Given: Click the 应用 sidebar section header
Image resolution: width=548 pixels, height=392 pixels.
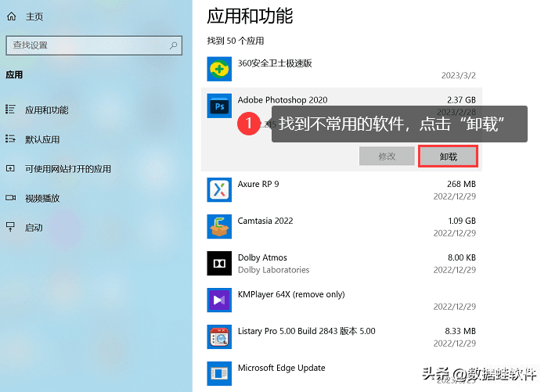Looking at the screenshot, I should click(14, 74).
